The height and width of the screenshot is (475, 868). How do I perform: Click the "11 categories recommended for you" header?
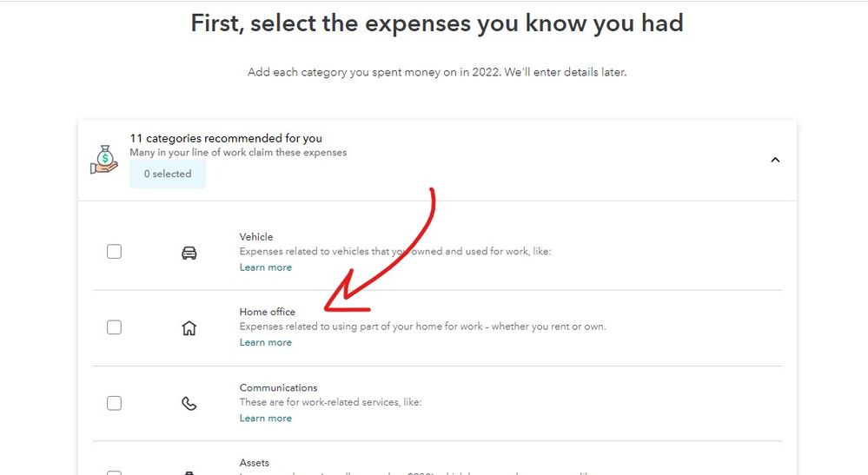[x=226, y=138]
